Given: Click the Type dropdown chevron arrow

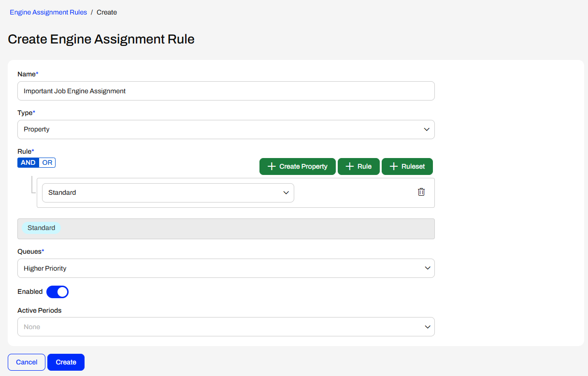Looking at the screenshot, I should click(x=427, y=130).
